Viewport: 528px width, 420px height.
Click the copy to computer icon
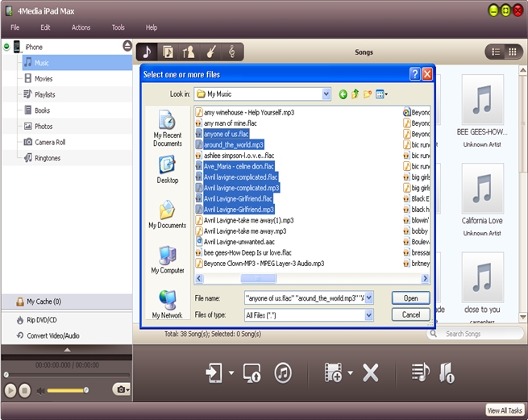pos(252,372)
